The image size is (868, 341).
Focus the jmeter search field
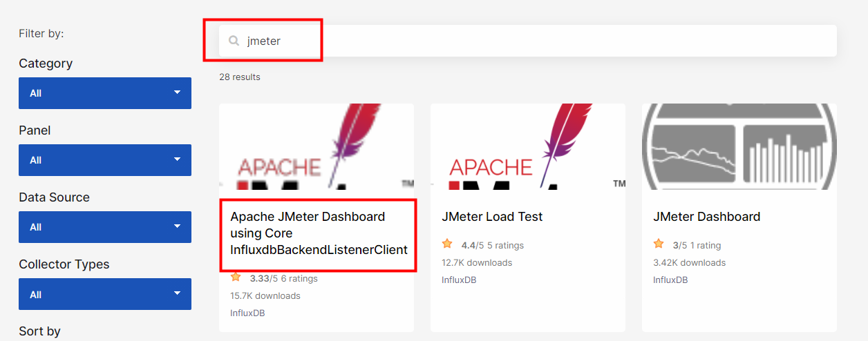528,41
